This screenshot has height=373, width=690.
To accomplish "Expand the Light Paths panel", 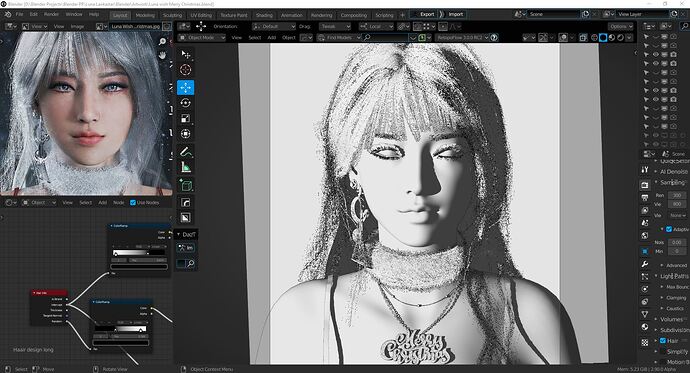I will (673, 276).
